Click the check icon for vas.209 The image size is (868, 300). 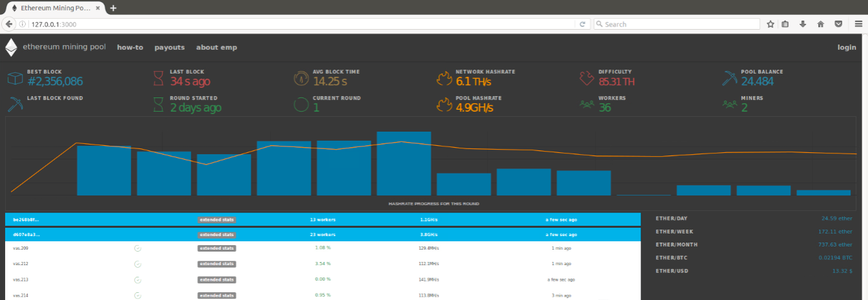138,248
